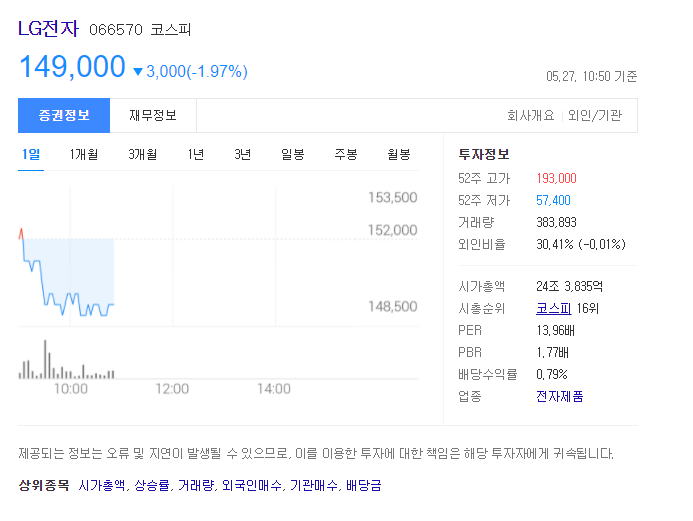Show the 3년 chart
This screenshot has height=521, width=693.
click(243, 154)
